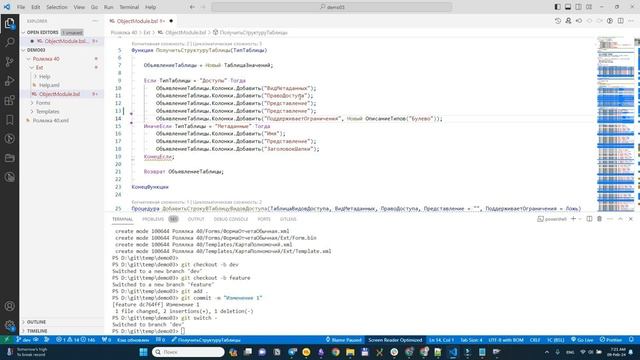
Task: Open the Accounts menu icon
Action: pos(9,306)
